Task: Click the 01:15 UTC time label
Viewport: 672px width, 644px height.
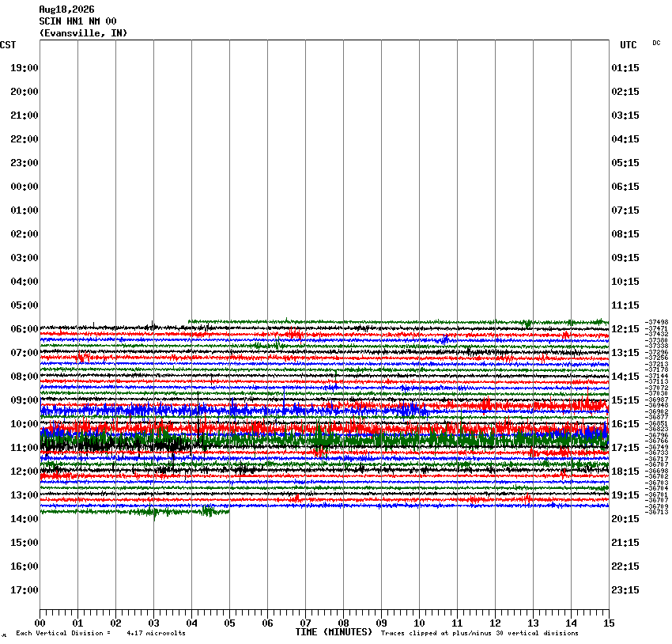Action: (x=625, y=68)
